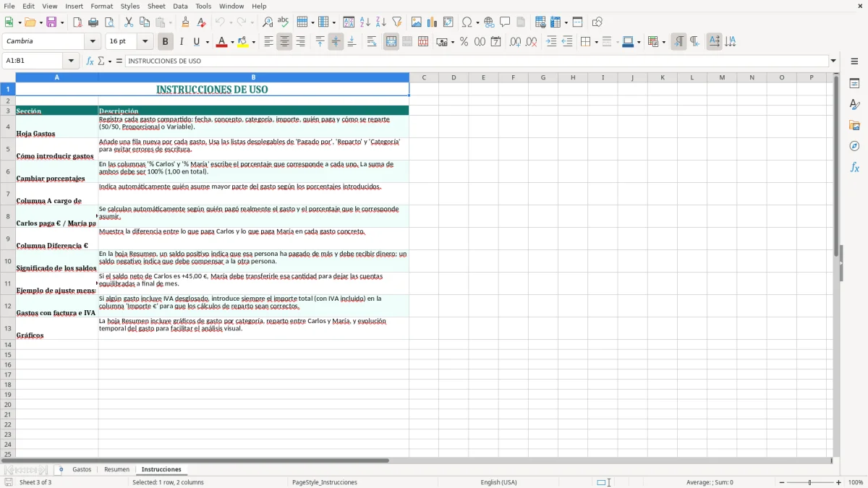The image size is (868, 488).
Task: Insert a chart
Action: (433, 22)
